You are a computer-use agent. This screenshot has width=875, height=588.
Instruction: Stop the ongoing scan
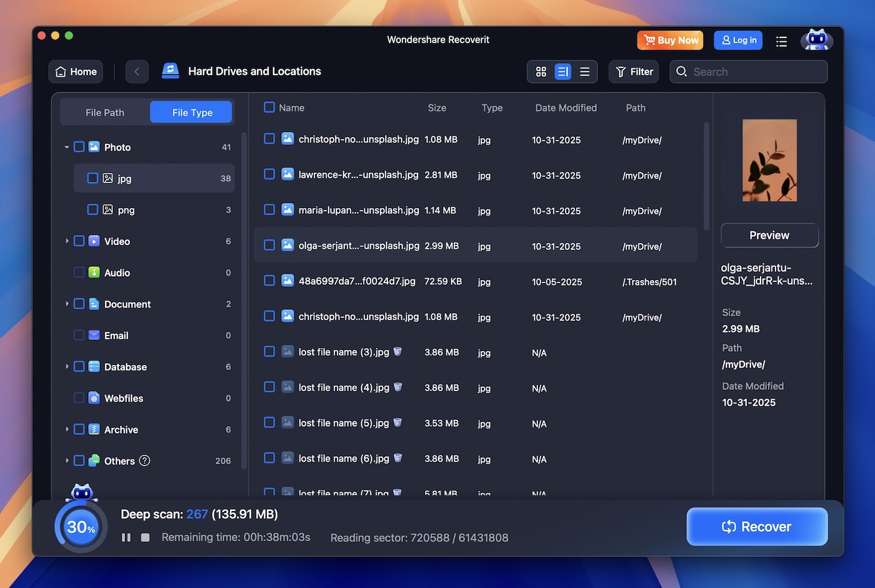pos(145,537)
